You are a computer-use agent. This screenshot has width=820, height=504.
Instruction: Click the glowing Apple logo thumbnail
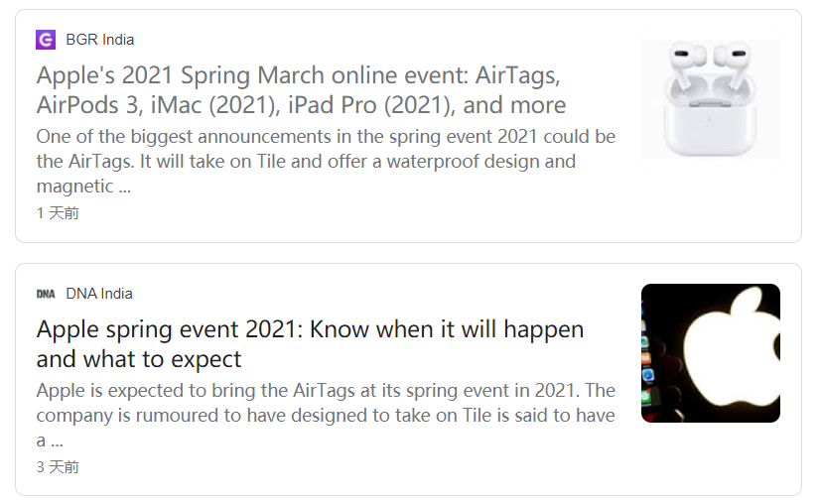711,353
